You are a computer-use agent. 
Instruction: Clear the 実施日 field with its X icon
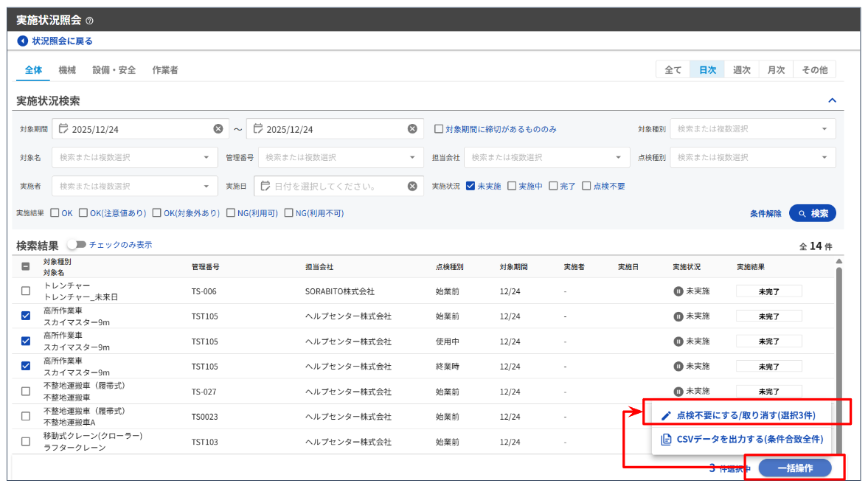(413, 187)
